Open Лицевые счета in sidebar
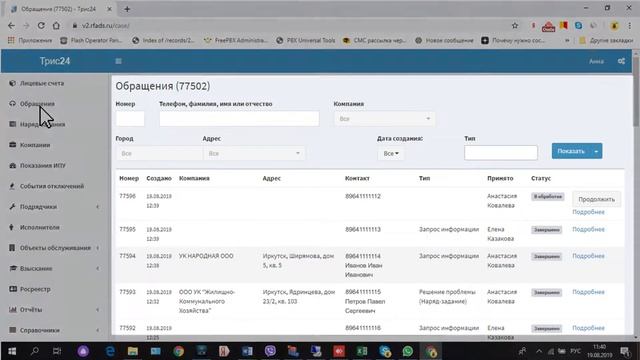The image size is (640, 360). tap(42, 83)
